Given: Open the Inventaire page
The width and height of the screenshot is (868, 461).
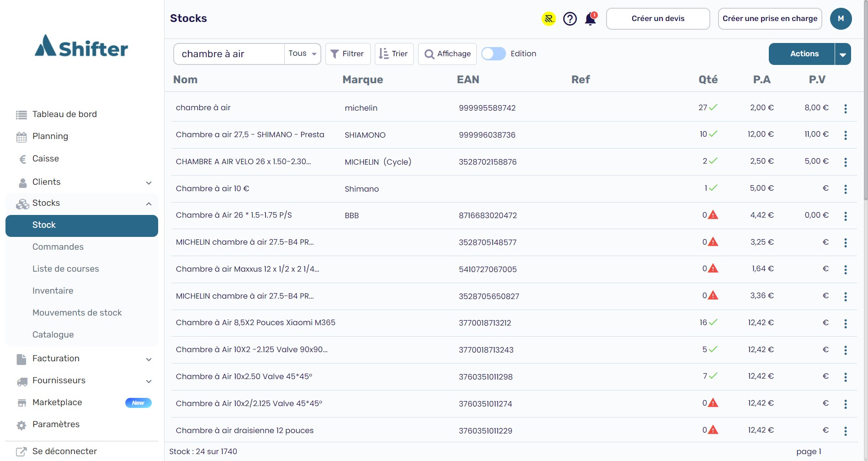Looking at the screenshot, I should 53,291.
